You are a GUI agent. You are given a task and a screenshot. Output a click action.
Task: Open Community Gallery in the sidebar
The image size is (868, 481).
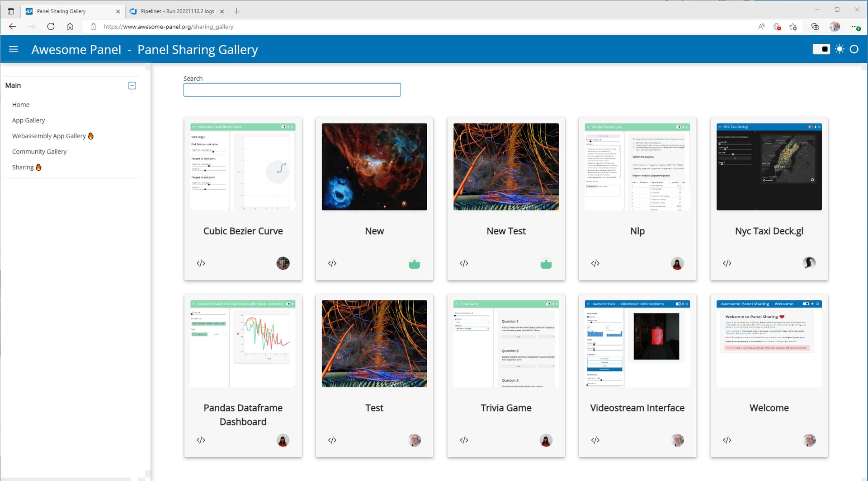click(x=39, y=151)
